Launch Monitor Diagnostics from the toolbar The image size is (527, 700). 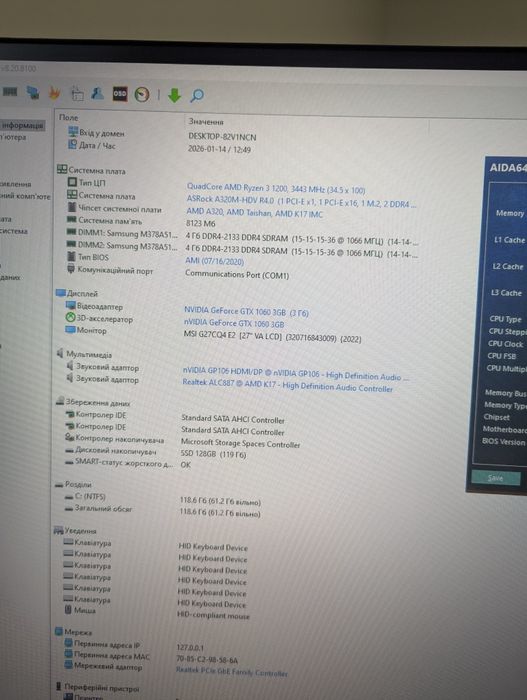point(33,92)
